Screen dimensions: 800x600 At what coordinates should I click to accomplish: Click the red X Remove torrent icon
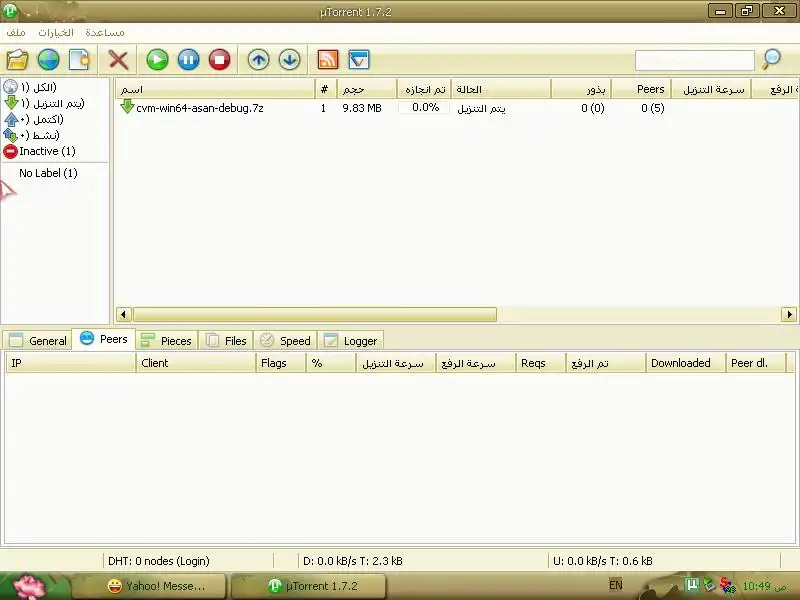pyautogui.click(x=118, y=60)
